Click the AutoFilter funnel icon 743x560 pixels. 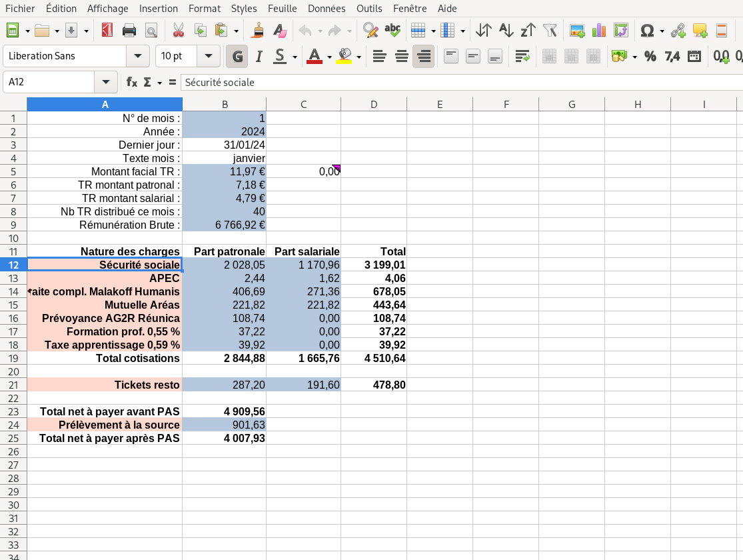pyautogui.click(x=550, y=31)
